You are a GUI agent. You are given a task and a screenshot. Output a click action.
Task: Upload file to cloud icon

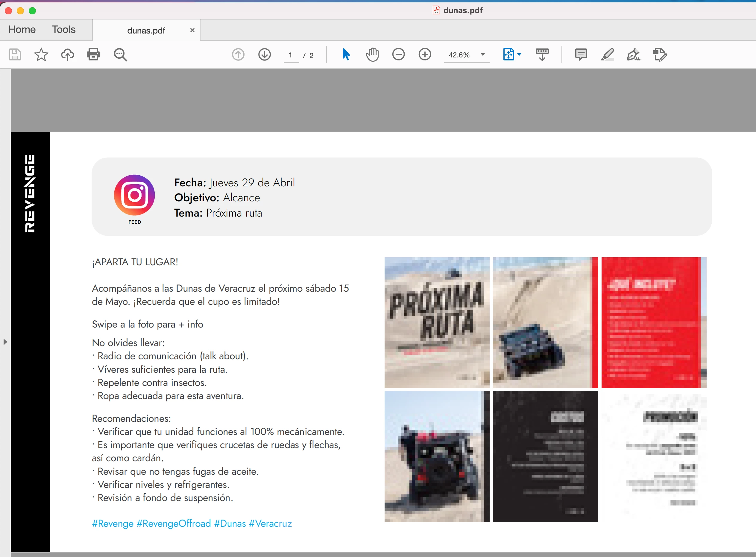click(x=67, y=55)
